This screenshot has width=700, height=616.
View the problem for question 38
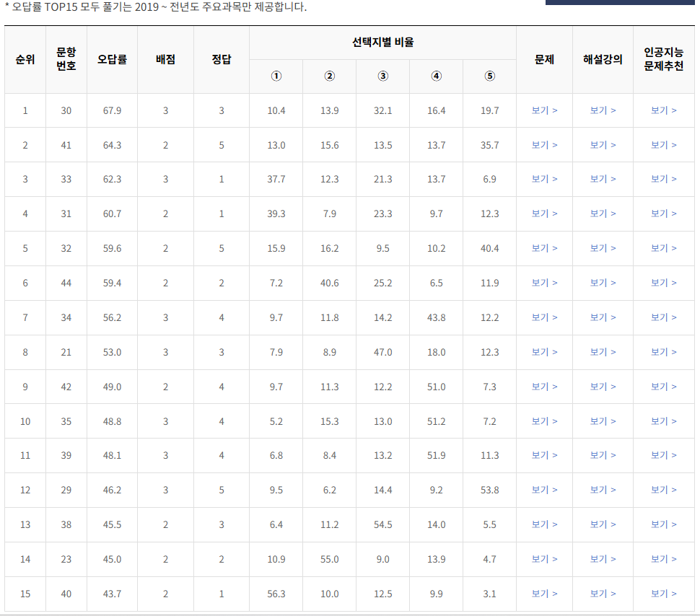point(543,524)
